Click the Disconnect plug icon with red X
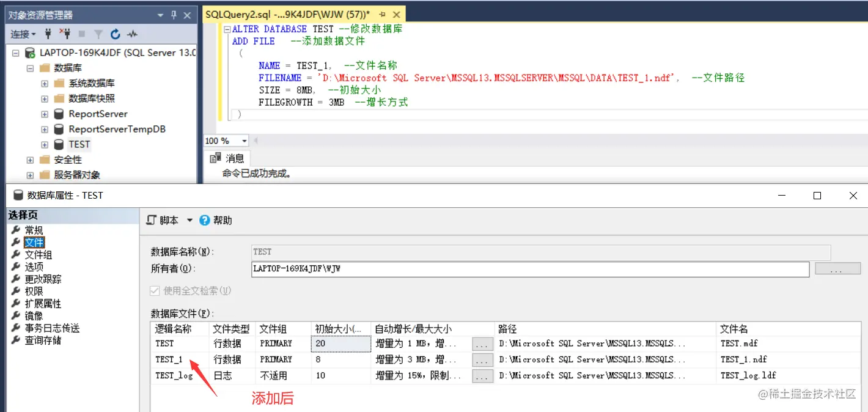Viewport: 868px width, 412px height. tap(64, 34)
